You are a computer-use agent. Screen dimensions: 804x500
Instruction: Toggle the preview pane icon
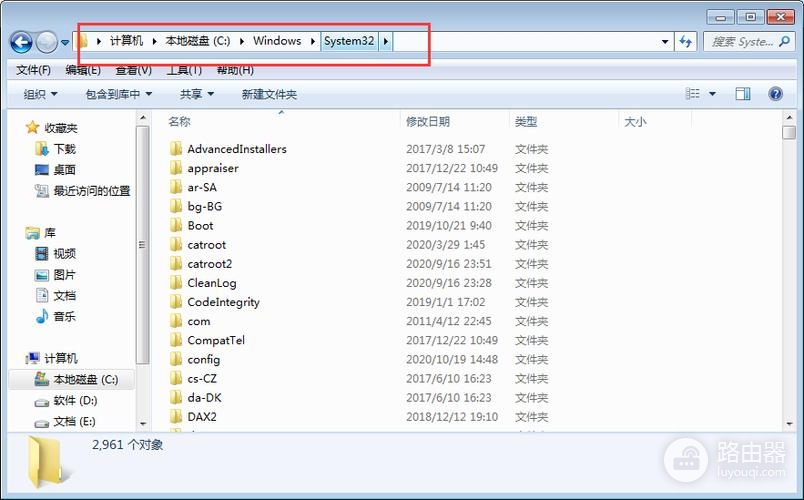(x=743, y=94)
